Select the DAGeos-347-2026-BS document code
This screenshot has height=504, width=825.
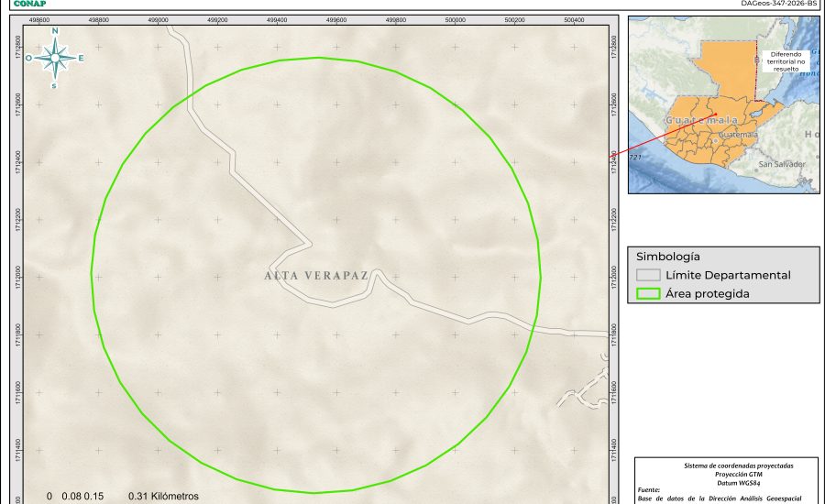(777, 4)
